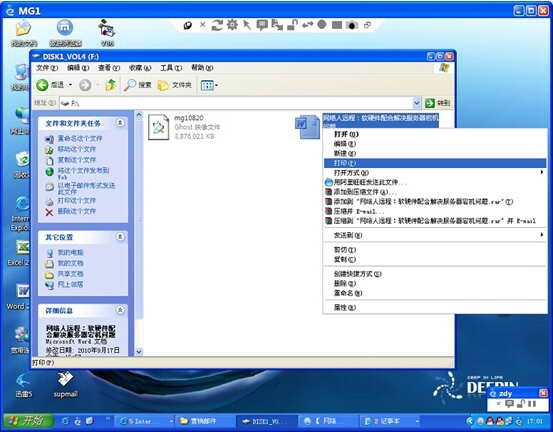Open the 文件(F) menu
Screen dimensions: 553x432
(47, 68)
